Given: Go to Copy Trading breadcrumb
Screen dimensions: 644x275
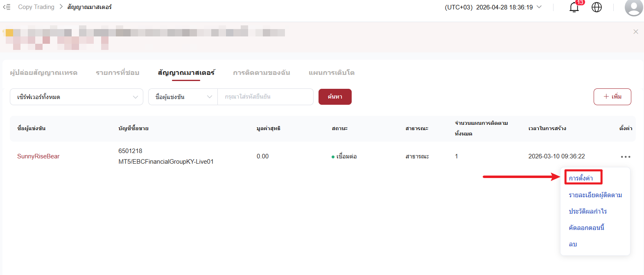Looking at the screenshot, I should tap(36, 7).
